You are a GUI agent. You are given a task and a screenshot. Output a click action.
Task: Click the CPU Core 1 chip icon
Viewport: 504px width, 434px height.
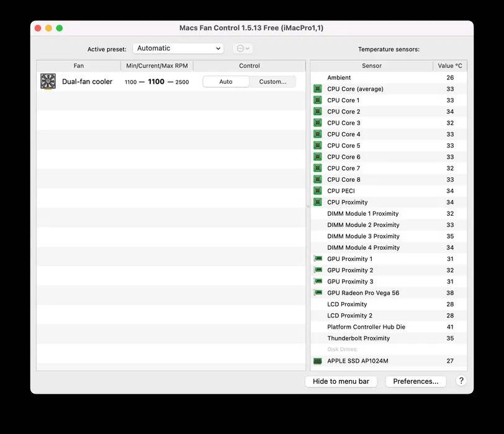pos(318,100)
